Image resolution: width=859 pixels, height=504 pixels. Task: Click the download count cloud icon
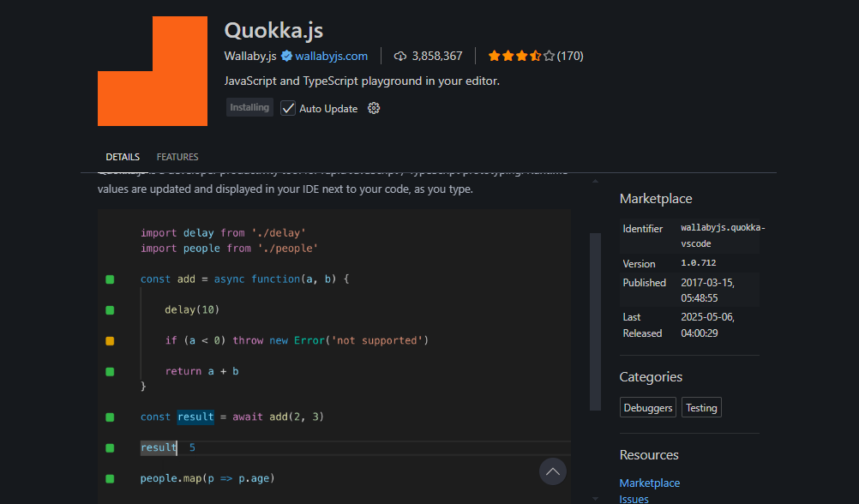click(x=400, y=56)
